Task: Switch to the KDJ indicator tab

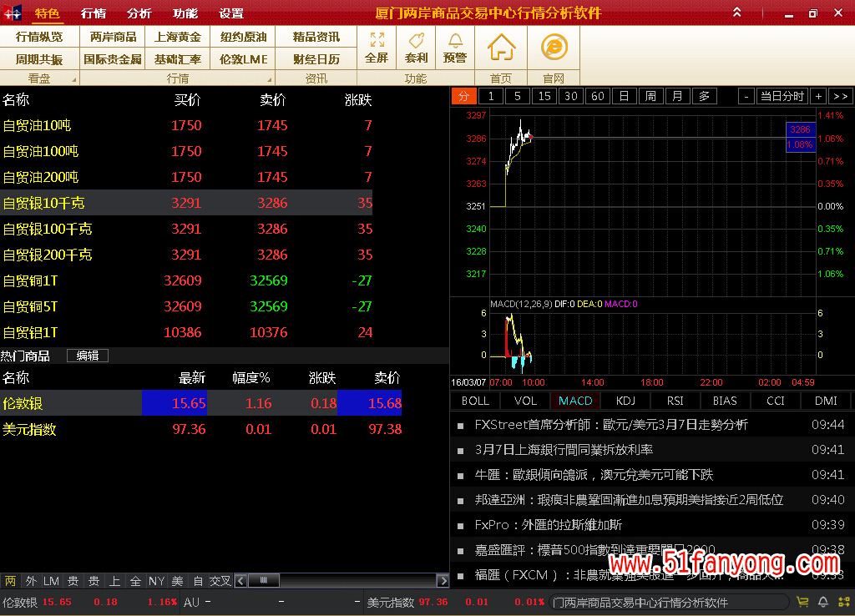Action: click(x=625, y=401)
